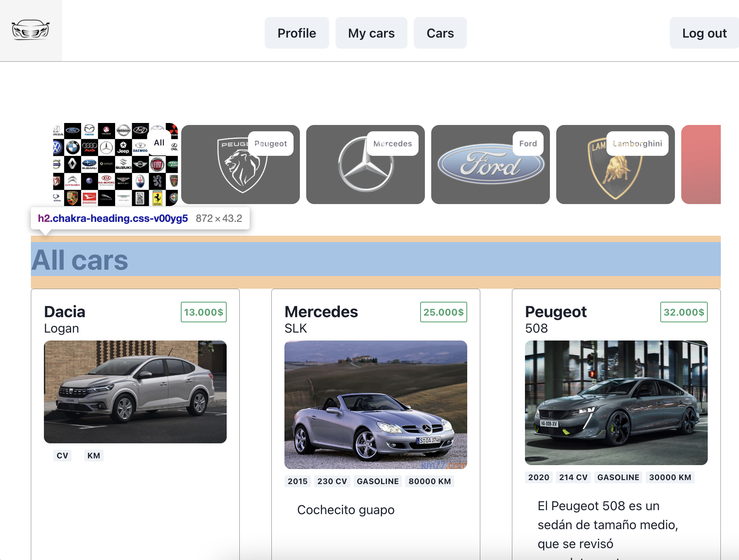Viewport: 739px width, 560px height.
Task: Filter by the Lamborghini brand card
Action: coord(616,165)
